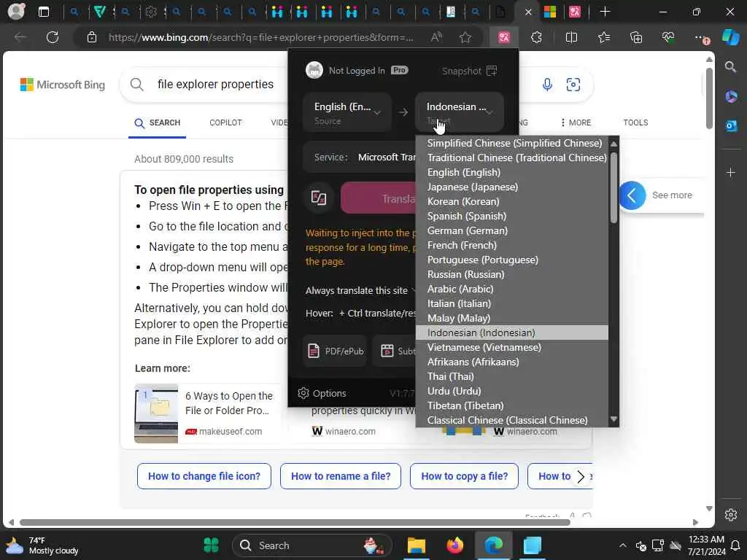Click How to copy a file? suggestion
The width and height of the screenshot is (747, 560).
coord(464,476)
